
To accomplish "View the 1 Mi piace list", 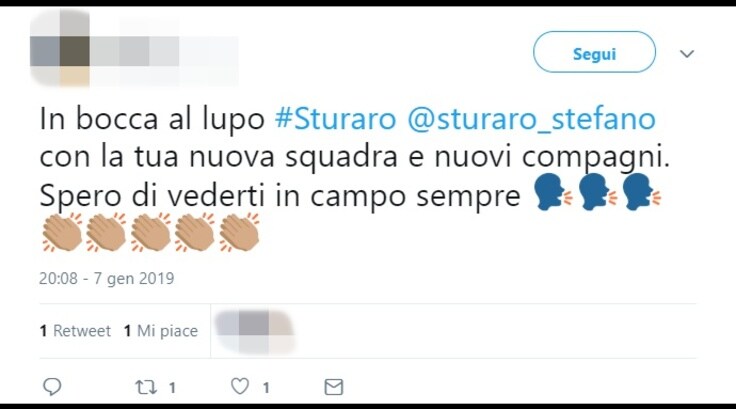I will point(161,331).
